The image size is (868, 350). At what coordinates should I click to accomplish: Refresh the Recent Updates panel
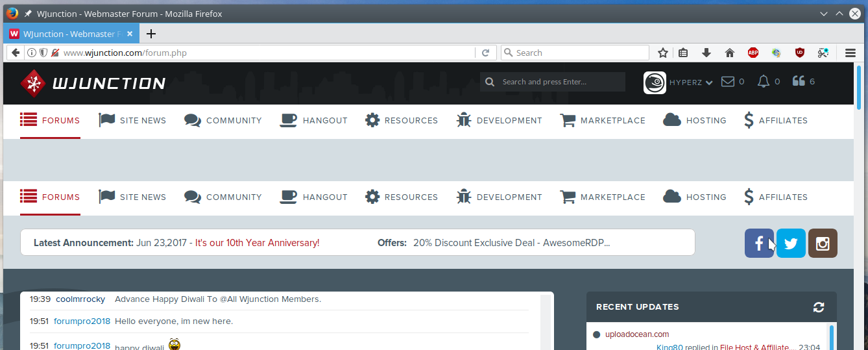tap(819, 307)
